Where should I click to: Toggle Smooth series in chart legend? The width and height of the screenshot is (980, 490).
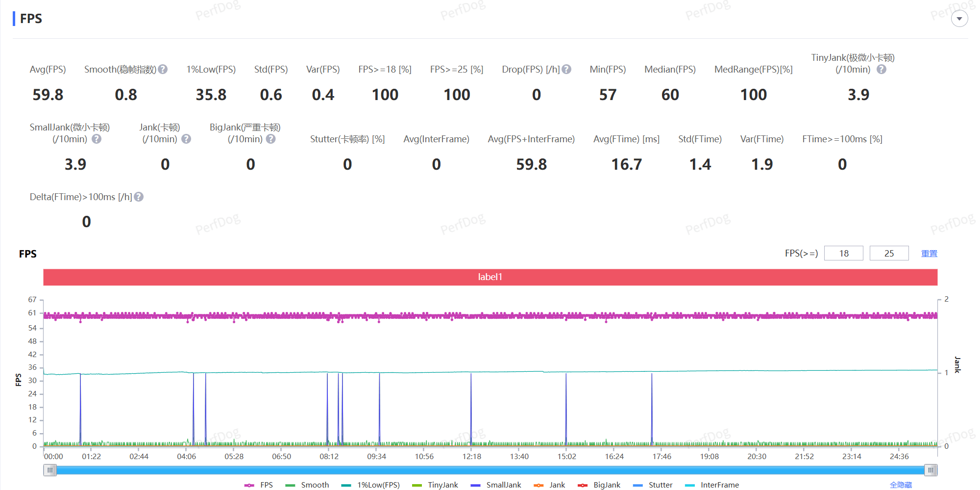(307, 485)
